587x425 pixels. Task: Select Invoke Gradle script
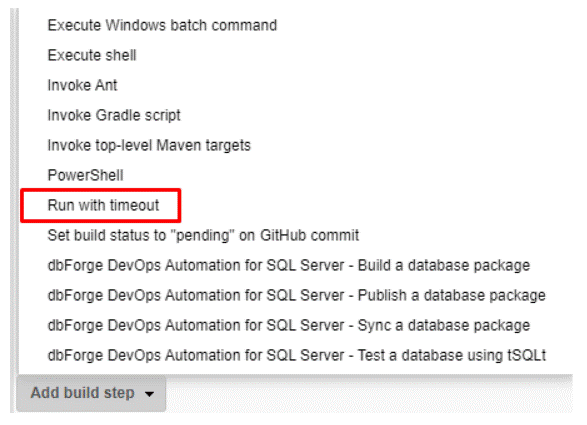point(114,115)
